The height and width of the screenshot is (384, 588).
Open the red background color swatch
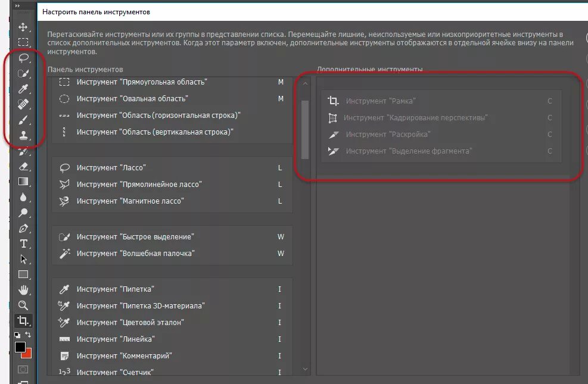pos(29,354)
